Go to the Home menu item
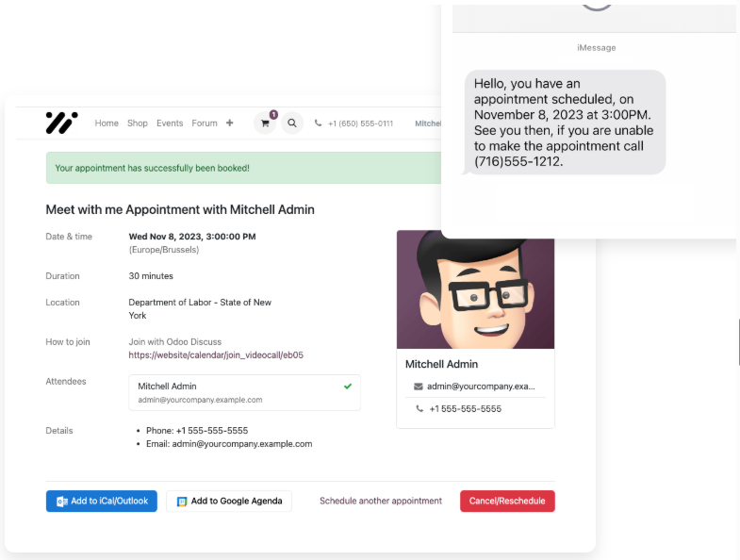740x560 pixels. click(107, 124)
